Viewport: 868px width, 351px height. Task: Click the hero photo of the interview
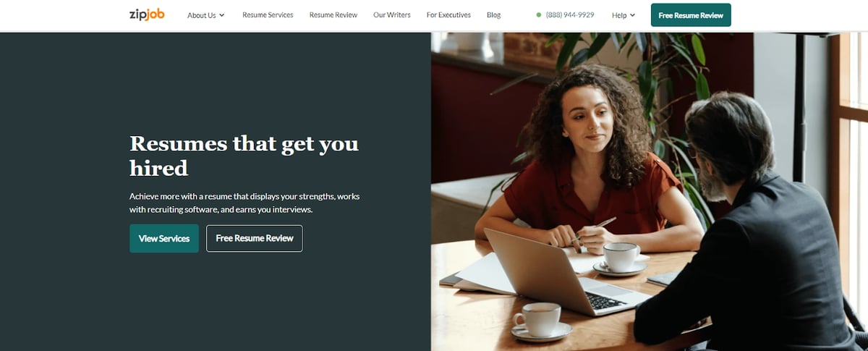click(650, 192)
